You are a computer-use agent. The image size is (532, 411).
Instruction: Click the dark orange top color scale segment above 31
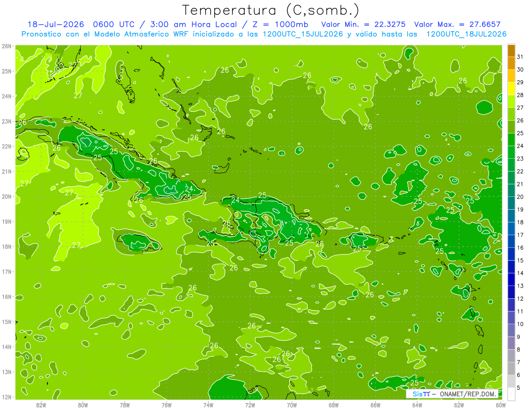tap(511, 51)
